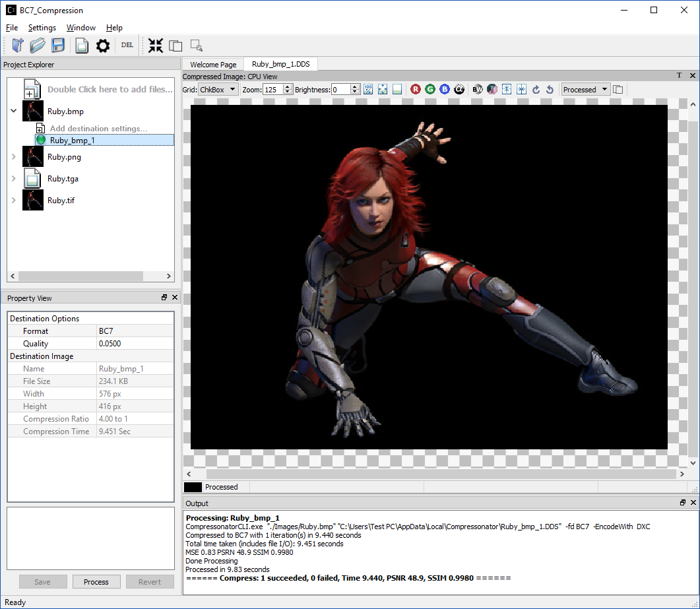Click Add destination settings under Ruby.bmp
Viewport: 700px width, 609px height.
click(98, 128)
